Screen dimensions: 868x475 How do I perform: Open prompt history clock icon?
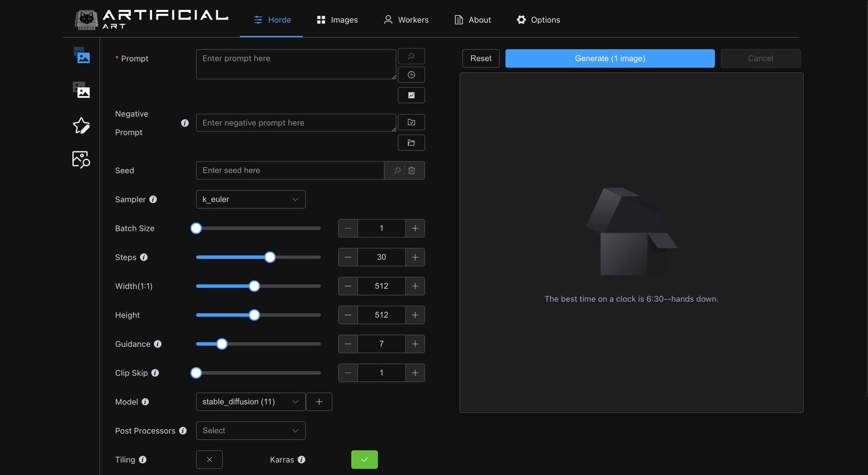[411, 75]
